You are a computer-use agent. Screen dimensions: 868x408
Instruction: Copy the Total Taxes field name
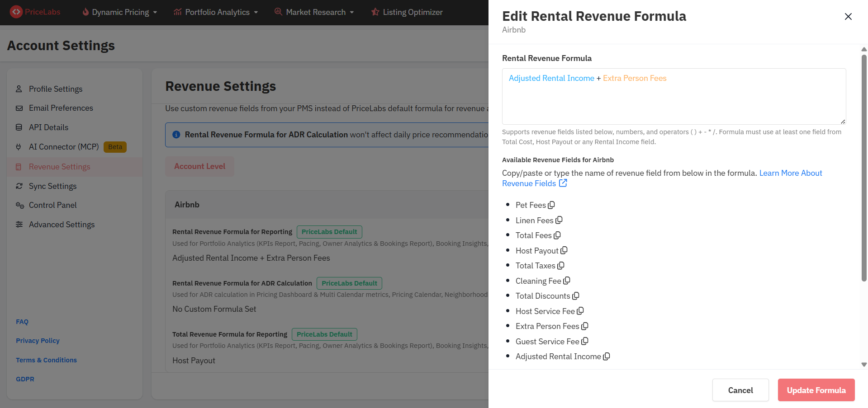(561, 266)
